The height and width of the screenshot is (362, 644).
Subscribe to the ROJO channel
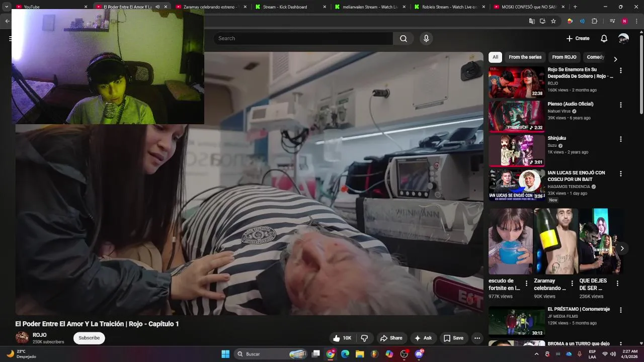point(89,338)
